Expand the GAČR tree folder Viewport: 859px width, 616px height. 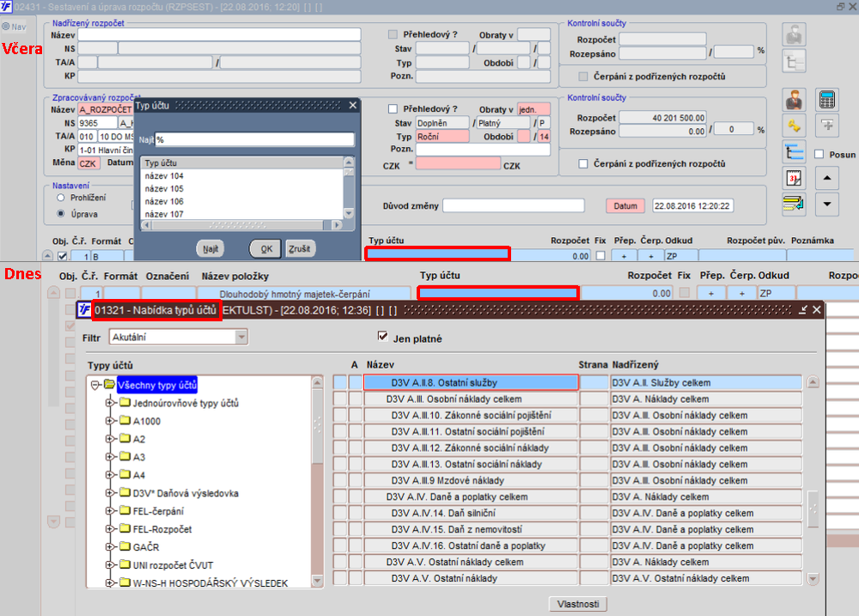coord(110,547)
